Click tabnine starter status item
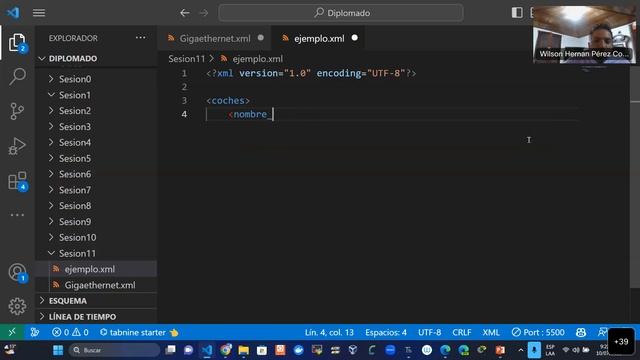The width and height of the screenshot is (640, 360). [139, 332]
